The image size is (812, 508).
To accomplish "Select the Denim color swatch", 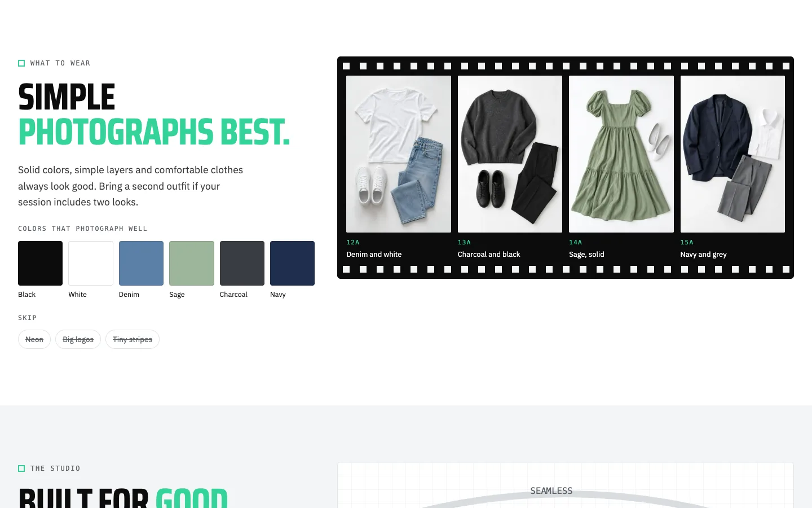I will click(141, 263).
